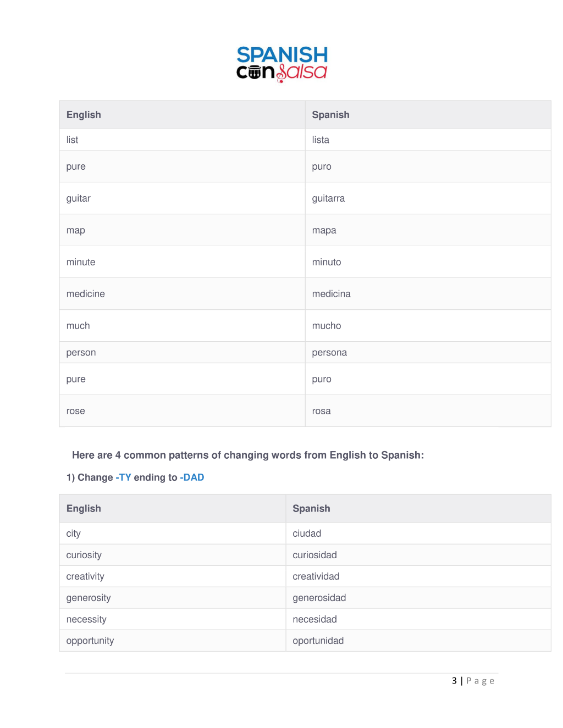Click the 'oportunidad' cell
This screenshot has height=728, width=563.
418,641
